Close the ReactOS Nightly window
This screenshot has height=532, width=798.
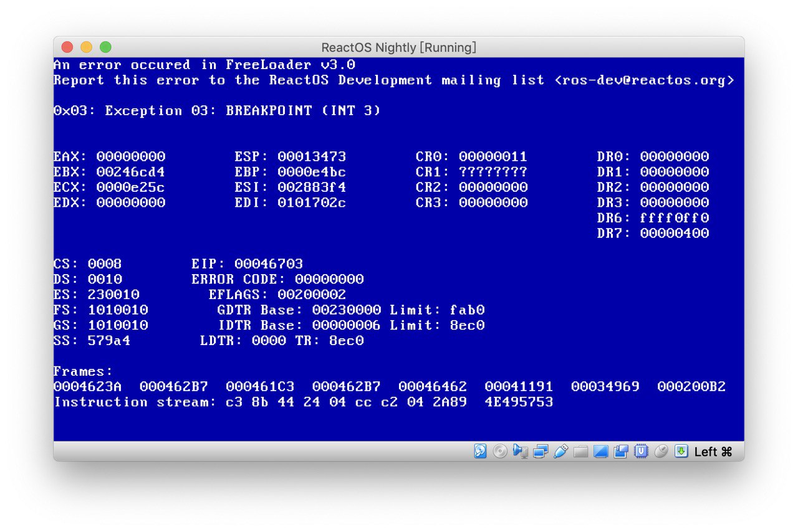click(x=67, y=47)
